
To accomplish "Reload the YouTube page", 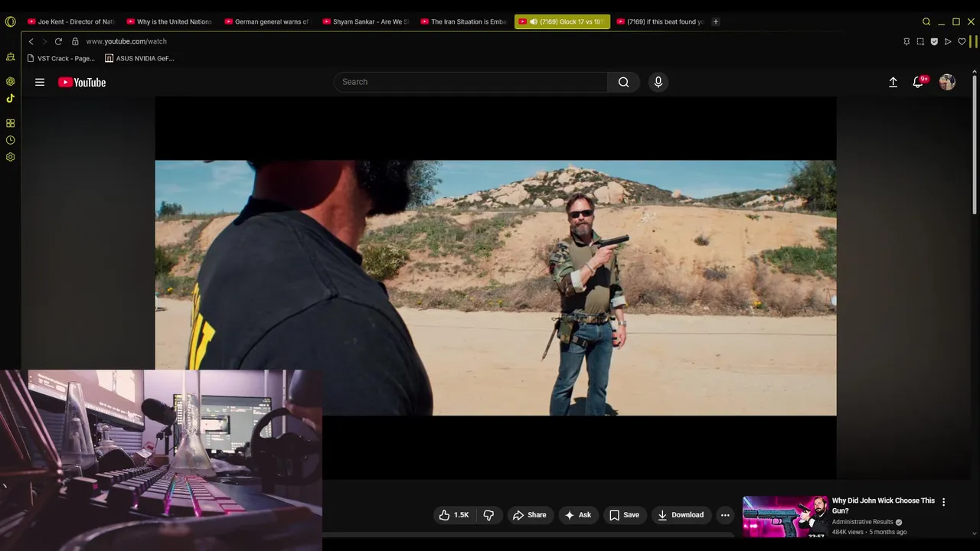I will tap(58, 41).
